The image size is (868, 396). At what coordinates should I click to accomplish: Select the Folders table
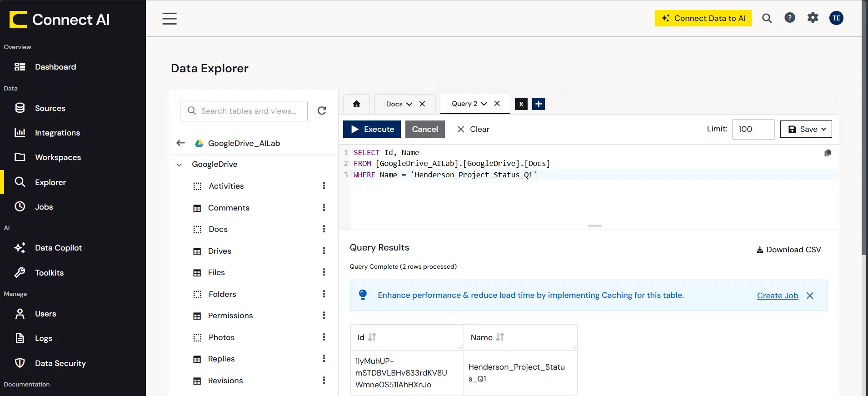click(222, 294)
